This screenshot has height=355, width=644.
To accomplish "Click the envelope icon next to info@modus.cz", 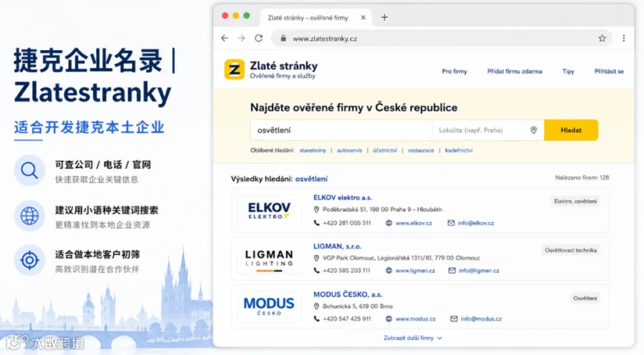I will 454,318.
